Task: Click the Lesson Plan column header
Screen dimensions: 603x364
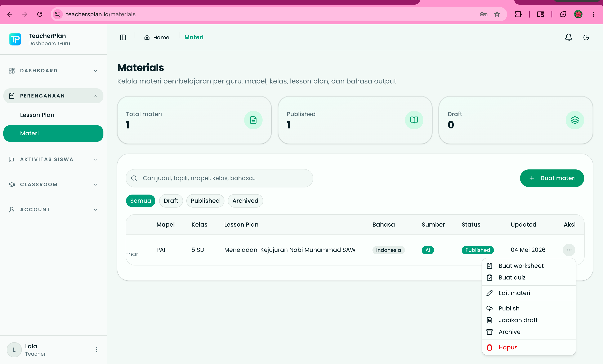Action: [x=241, y=225]
